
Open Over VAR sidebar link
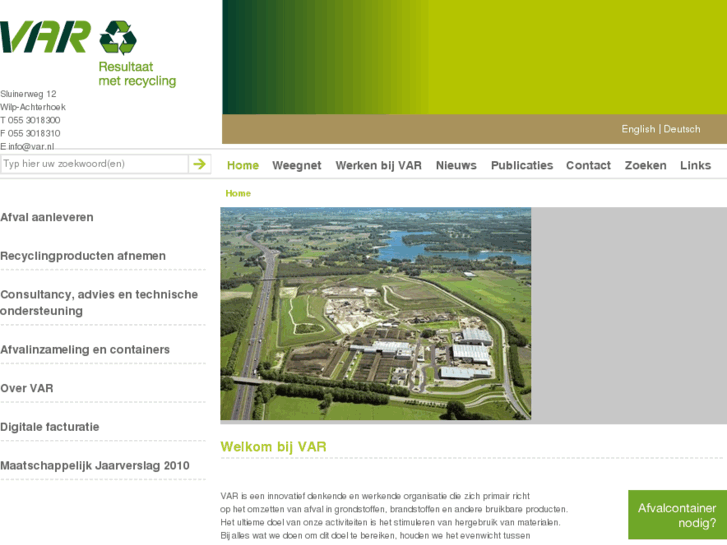coord(27,388)
